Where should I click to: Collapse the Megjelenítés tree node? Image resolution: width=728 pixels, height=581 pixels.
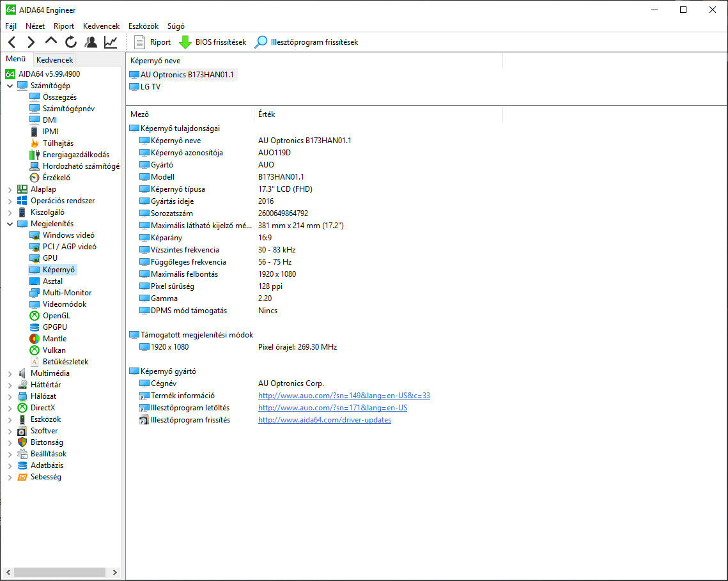(10, 224)
